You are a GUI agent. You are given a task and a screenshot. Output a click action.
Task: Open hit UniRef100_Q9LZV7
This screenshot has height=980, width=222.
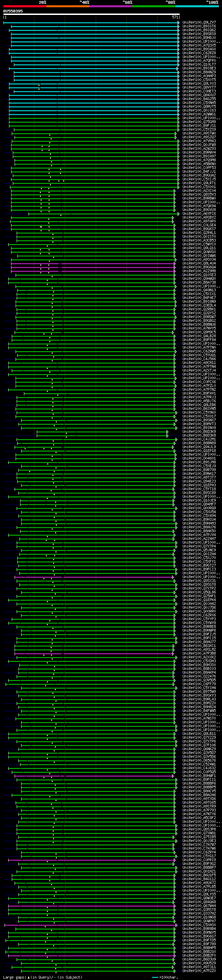point(199,23)
